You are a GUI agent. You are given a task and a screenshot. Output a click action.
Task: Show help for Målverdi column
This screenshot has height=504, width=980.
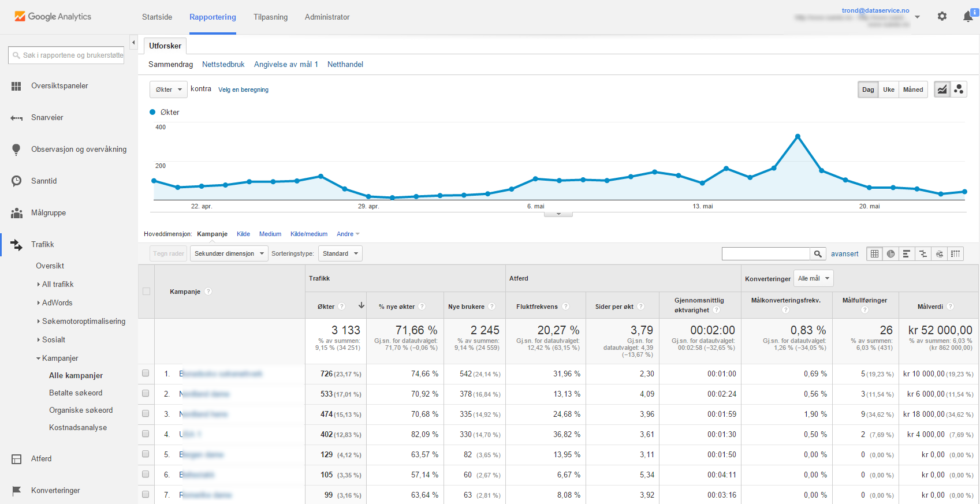[x=951, y=307]
